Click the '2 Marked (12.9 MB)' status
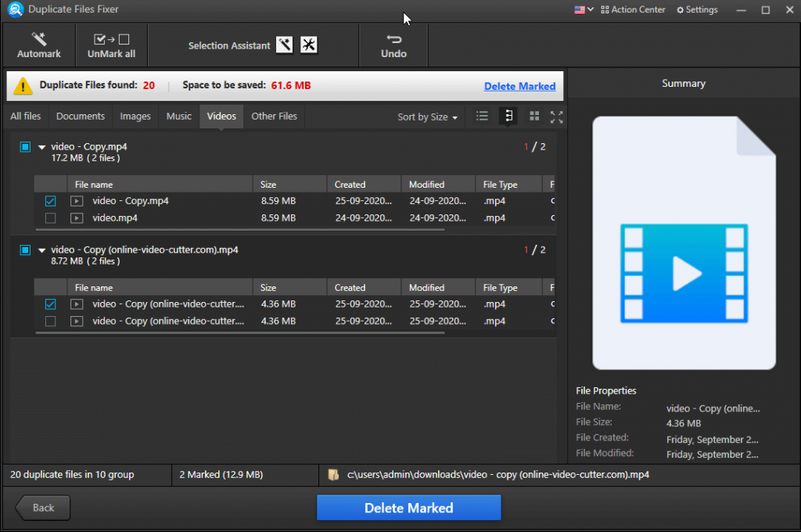 [221, 475]
